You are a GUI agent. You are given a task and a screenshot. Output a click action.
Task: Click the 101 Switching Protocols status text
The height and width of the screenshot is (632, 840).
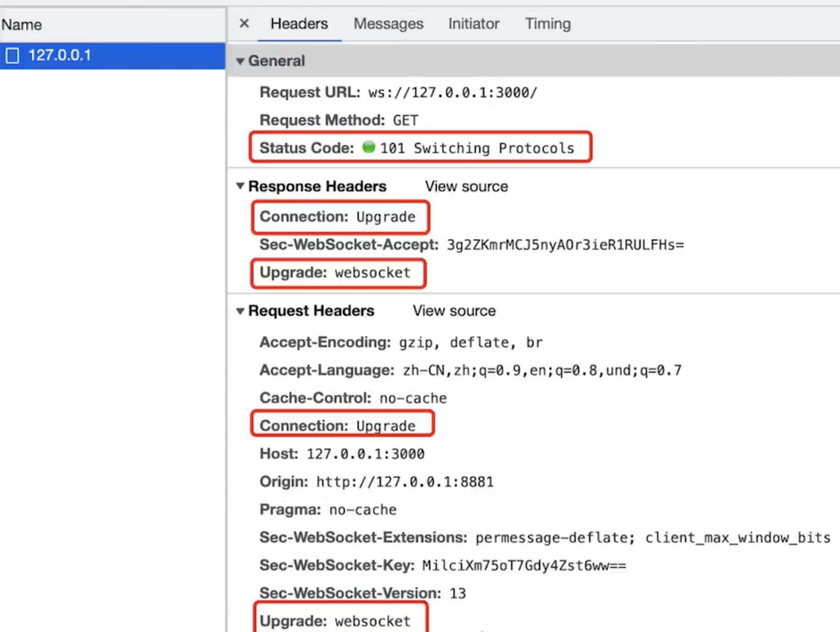click(x=477, y=148)
